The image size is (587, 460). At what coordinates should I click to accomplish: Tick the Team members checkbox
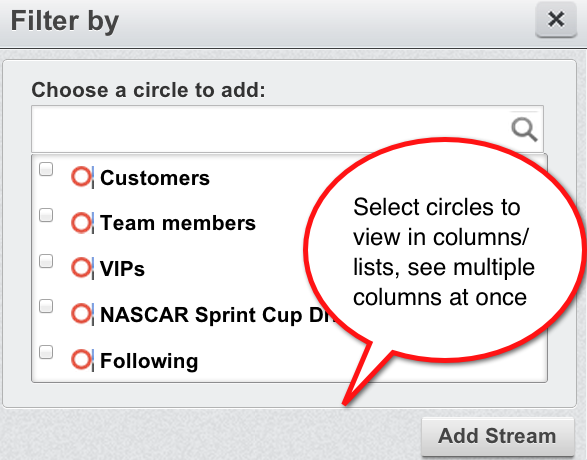tap(46, 215)
